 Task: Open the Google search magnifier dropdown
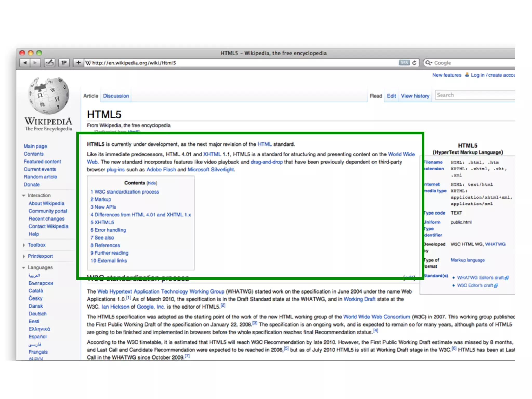(429, 63)
